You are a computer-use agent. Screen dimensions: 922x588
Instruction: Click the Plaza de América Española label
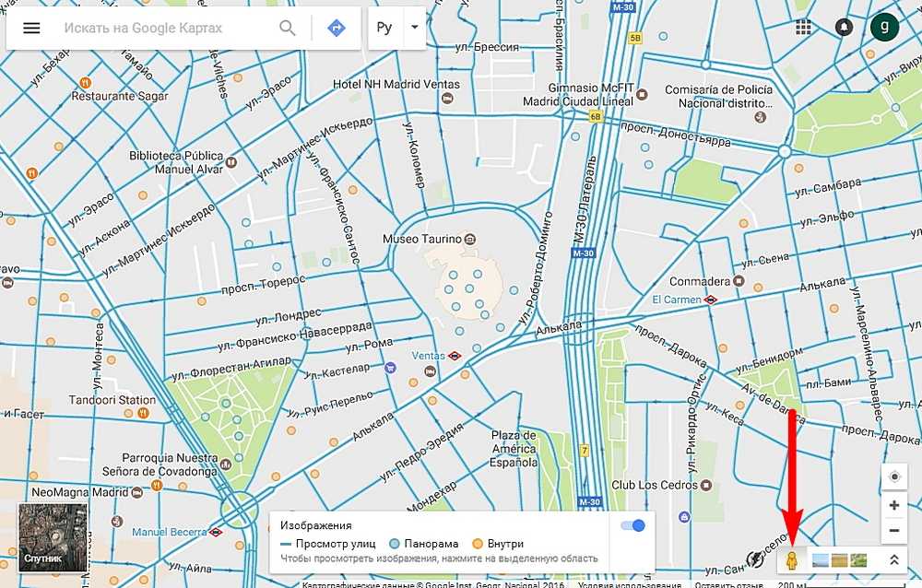click(x=514, y=449)
